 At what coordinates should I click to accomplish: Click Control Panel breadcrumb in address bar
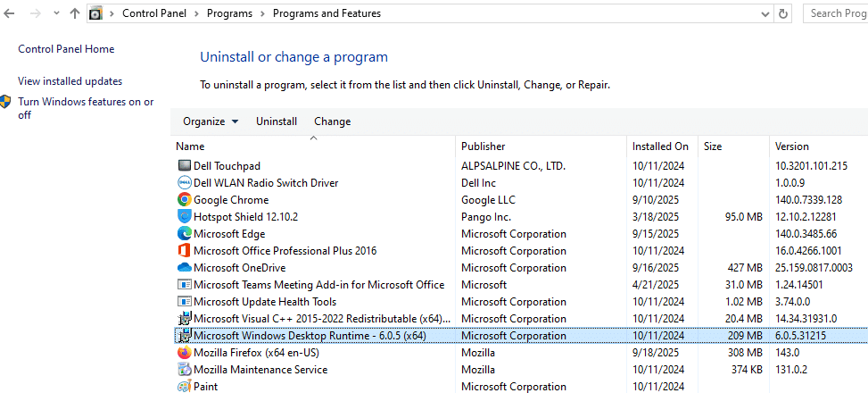(x=154, y=13)
